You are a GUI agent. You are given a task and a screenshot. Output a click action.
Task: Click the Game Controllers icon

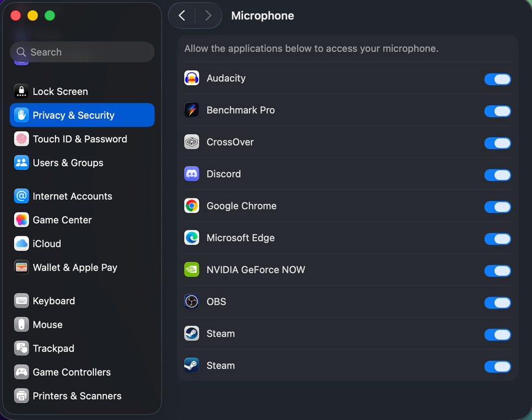point(21,372)
